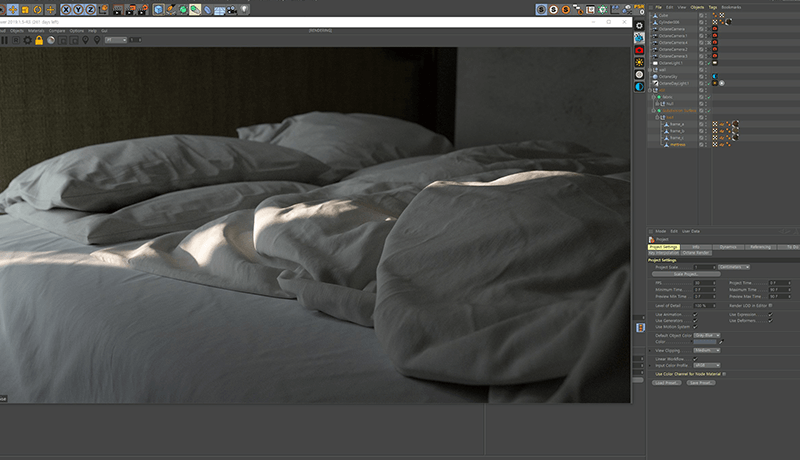The width and height of the screenshot is (800, 460).
Task: Click the Octane sun daylight side icon
Action: (639, 62)
